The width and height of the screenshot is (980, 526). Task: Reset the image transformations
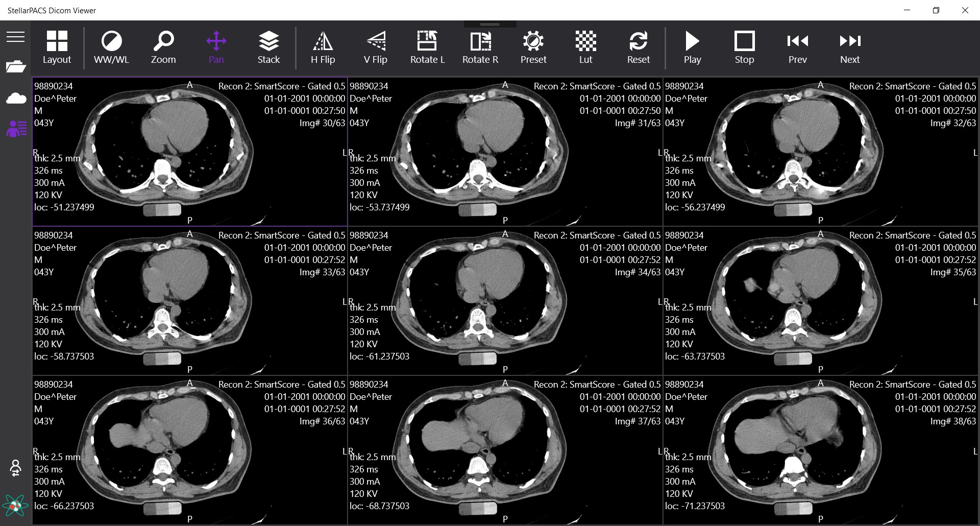pyautogui.click(x=639, y=47)
